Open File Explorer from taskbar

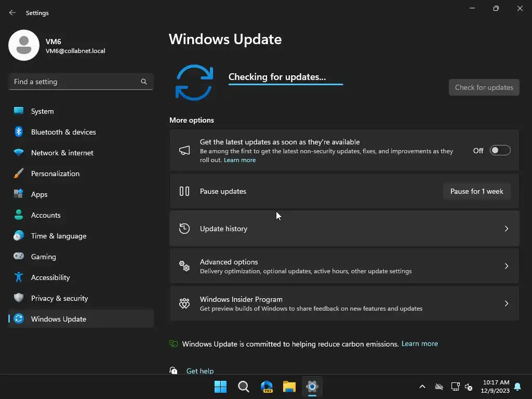click(x=289, y=387)
